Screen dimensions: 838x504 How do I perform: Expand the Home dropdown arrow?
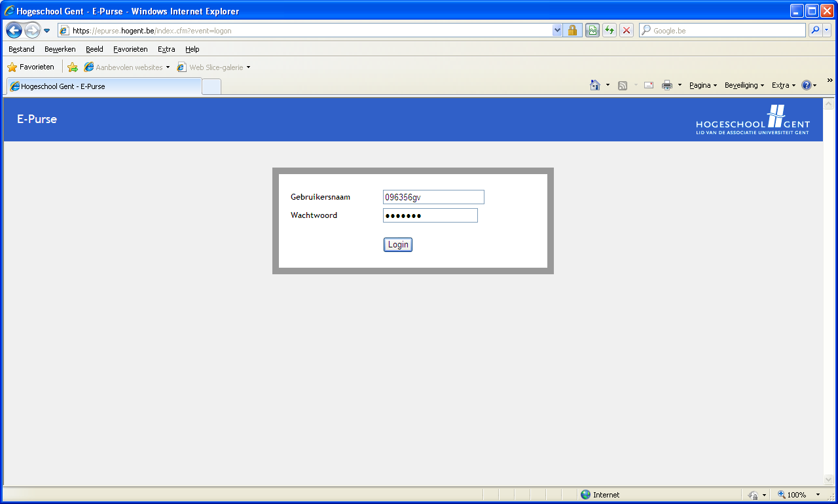(x=608, y=85)
